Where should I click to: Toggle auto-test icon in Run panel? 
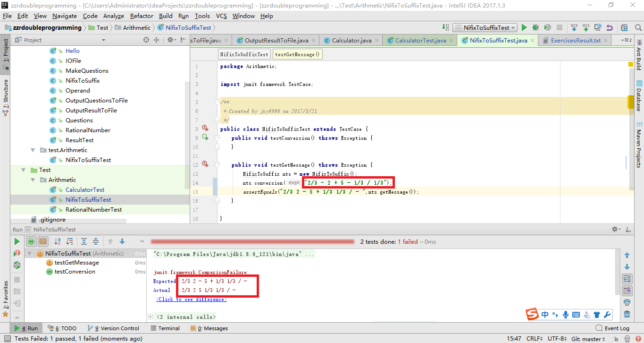(x=17, y=265)
